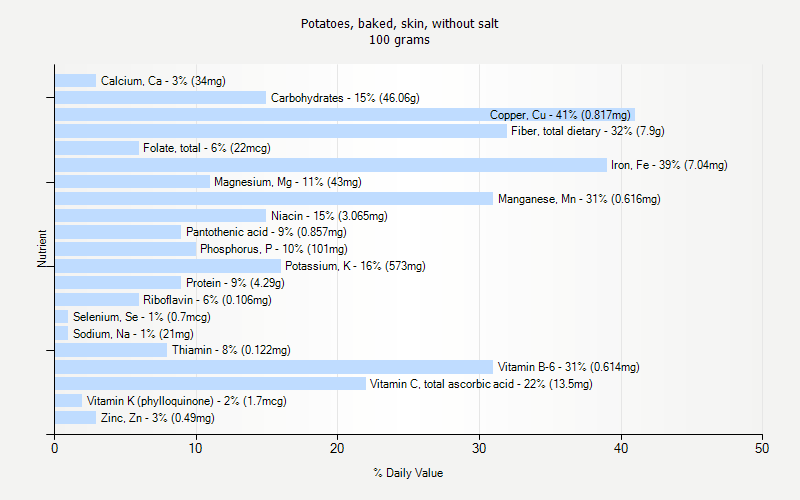This screenshot has width=800, height=500.
Task: Click the 'Nutrient' vertical axis title
Action: [x=42, y=248]
